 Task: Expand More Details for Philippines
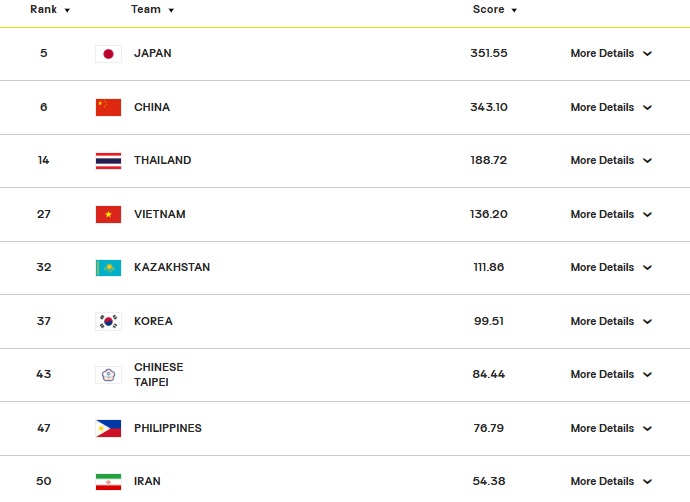click(x=611, y=428)
